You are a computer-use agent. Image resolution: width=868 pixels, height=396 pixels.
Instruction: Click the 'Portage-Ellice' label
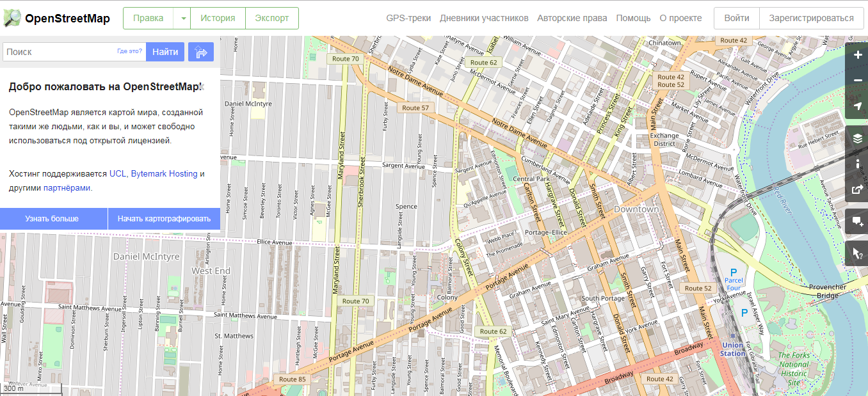(546, 232)
